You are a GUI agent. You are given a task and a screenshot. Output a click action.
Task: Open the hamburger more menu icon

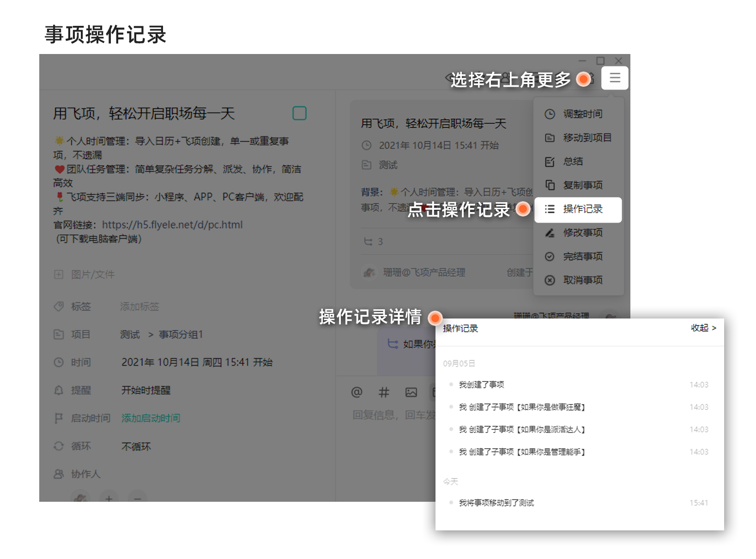[x=615, y=78]
